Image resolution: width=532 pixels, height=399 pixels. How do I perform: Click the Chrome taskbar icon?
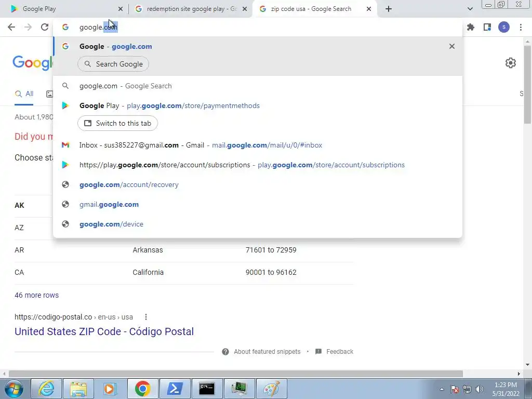coord(142,389)
